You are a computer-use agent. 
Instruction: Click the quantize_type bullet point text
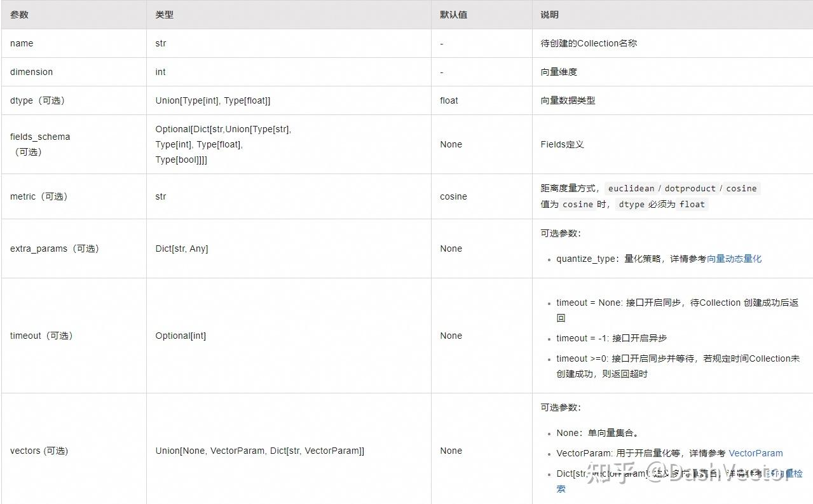(585, 259)
